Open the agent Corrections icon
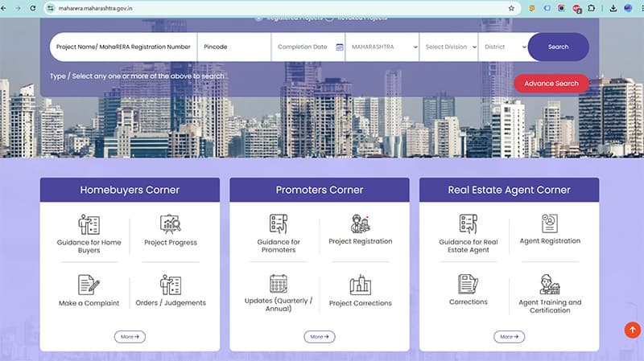This screenshot has width=644, height=361. click(x=469, y=284)
